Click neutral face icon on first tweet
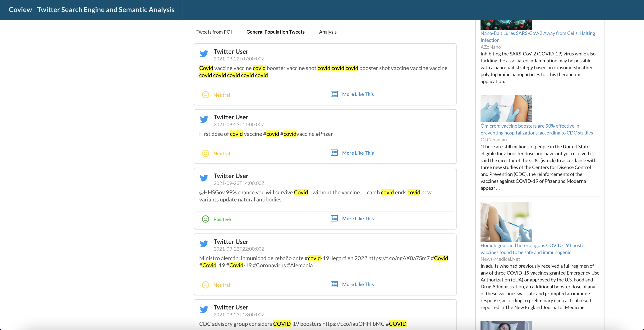 click(205, 95)
